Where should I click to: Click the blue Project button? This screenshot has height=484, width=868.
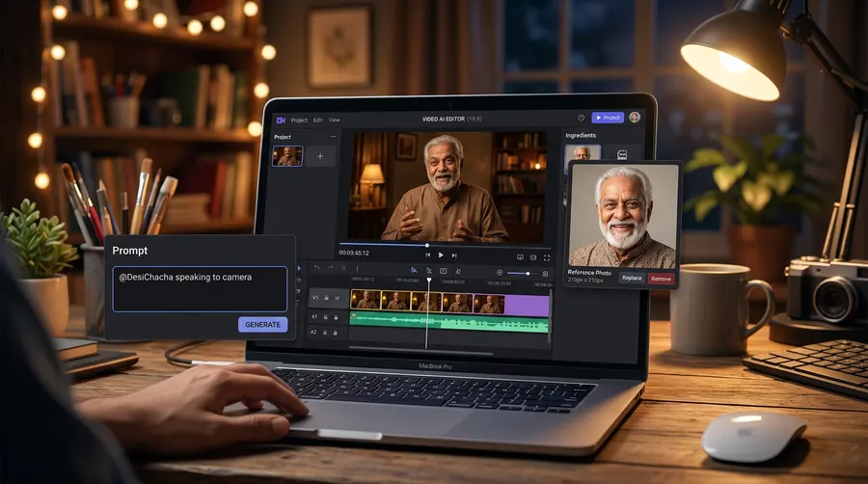coord(608,118)
